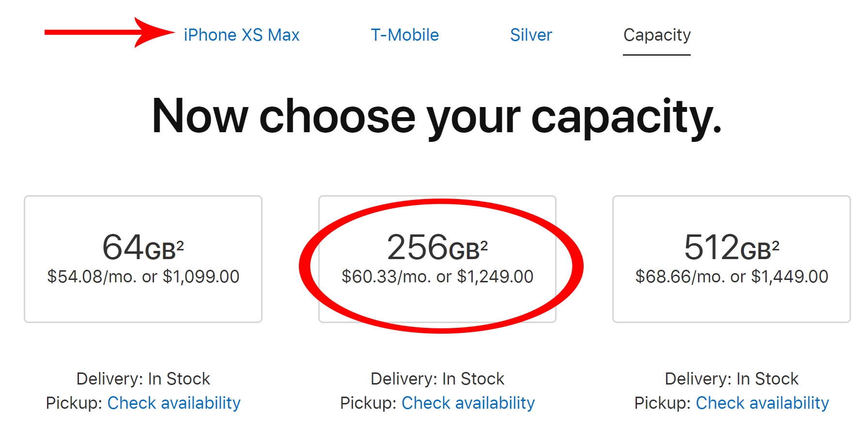Select the Capacity tab

657,35
